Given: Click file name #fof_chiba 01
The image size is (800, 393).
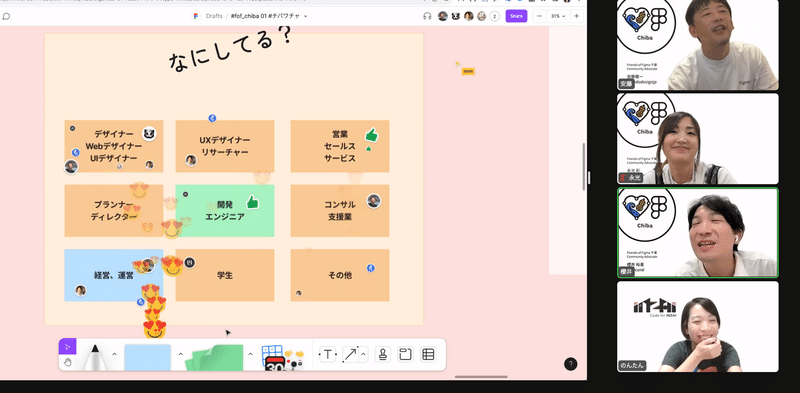Looking at the screenshot, I should click(x=265, y=16).
